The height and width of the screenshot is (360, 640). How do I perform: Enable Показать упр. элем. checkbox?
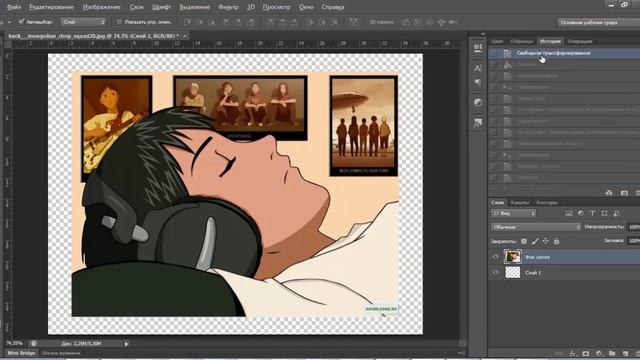[119, 22]
